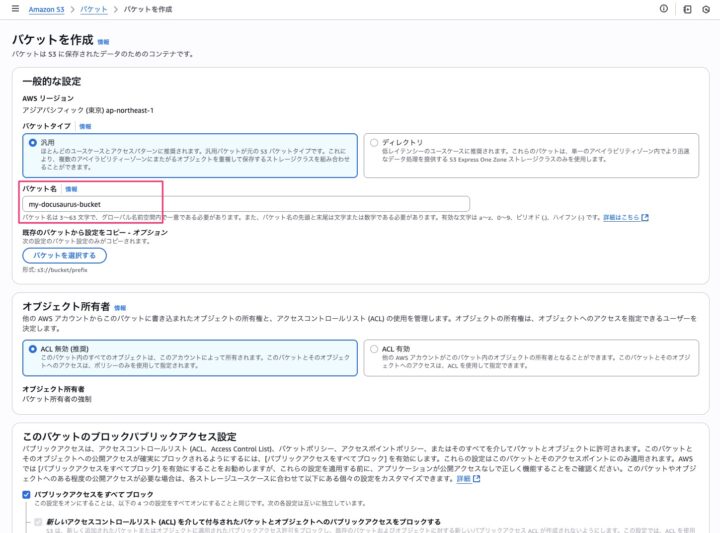Select ACL 有効 radio option

(x=374, y=349)
